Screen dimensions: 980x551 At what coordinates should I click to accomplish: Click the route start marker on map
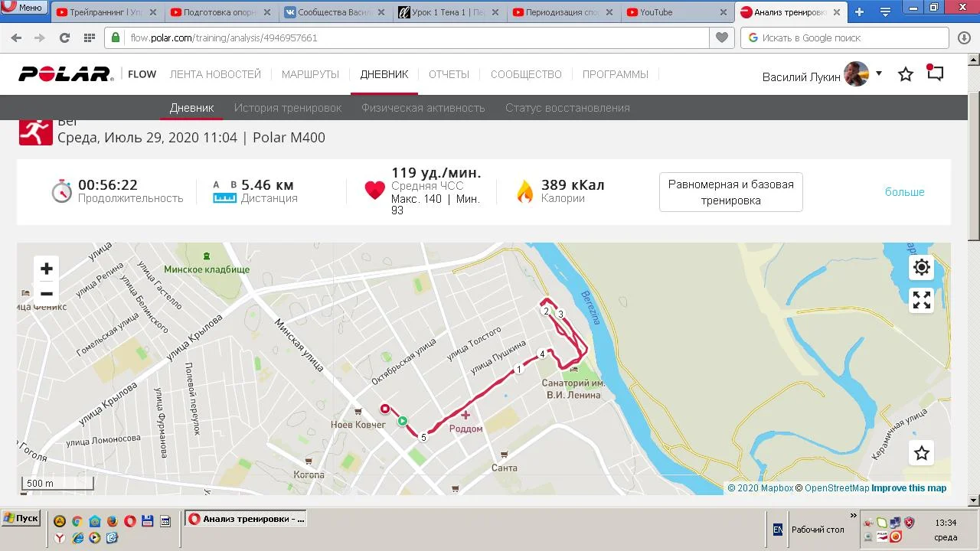coord(403,420)
